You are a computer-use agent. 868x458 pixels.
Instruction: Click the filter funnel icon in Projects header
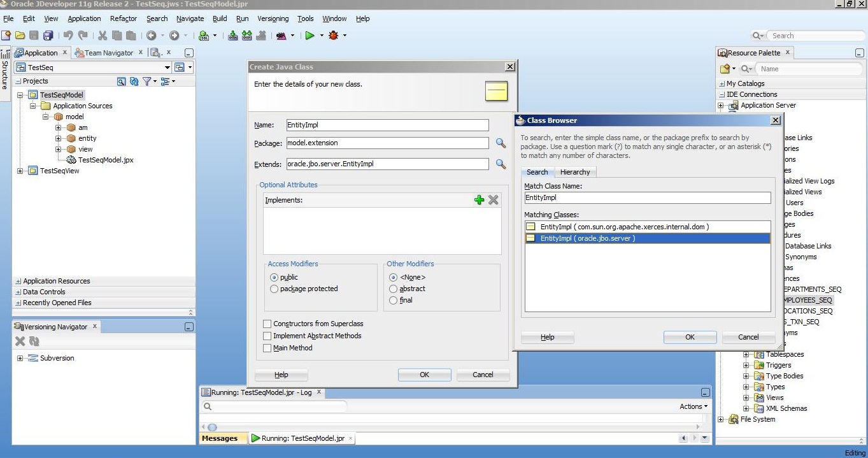coord(146,82)
